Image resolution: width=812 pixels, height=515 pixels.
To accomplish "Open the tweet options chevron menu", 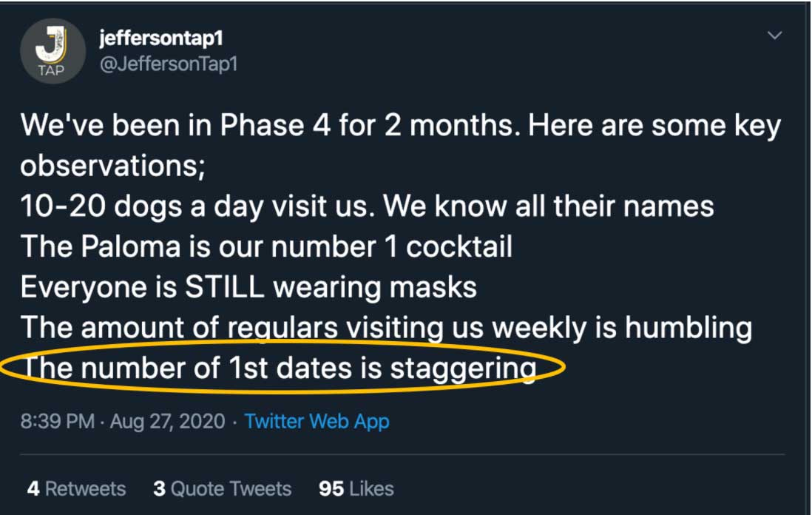I will [774, 36].
